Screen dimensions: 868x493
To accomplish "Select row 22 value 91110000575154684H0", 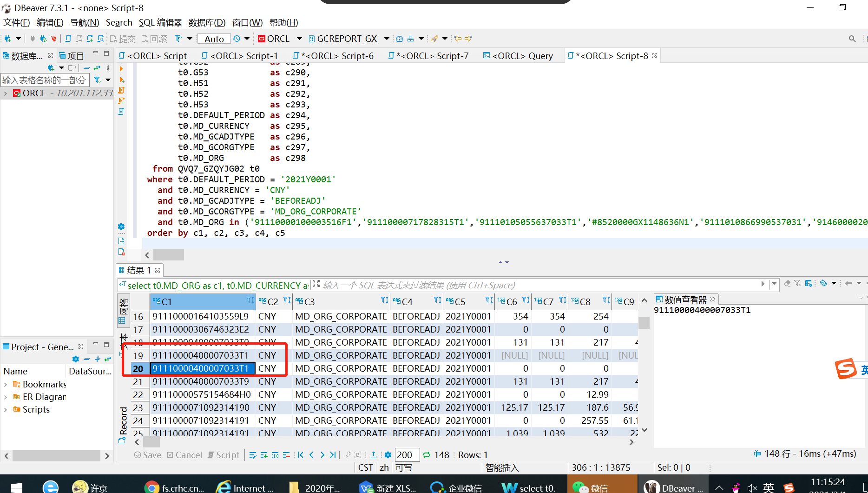I will [x=202, y=394].
